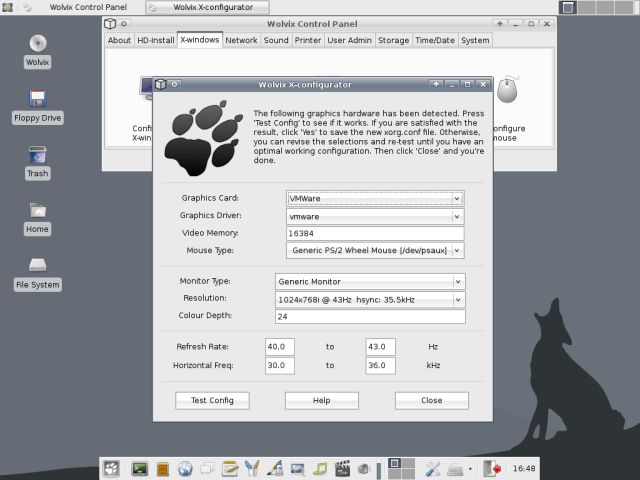640x480 pixels.
Task: Expand the Graphics Card dropdown
Action: coord(457,198)
